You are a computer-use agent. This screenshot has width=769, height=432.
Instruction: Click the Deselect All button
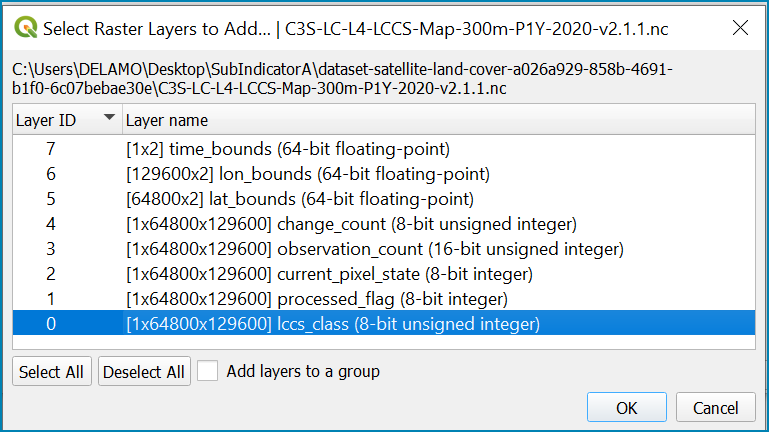[x=144, y=371]
